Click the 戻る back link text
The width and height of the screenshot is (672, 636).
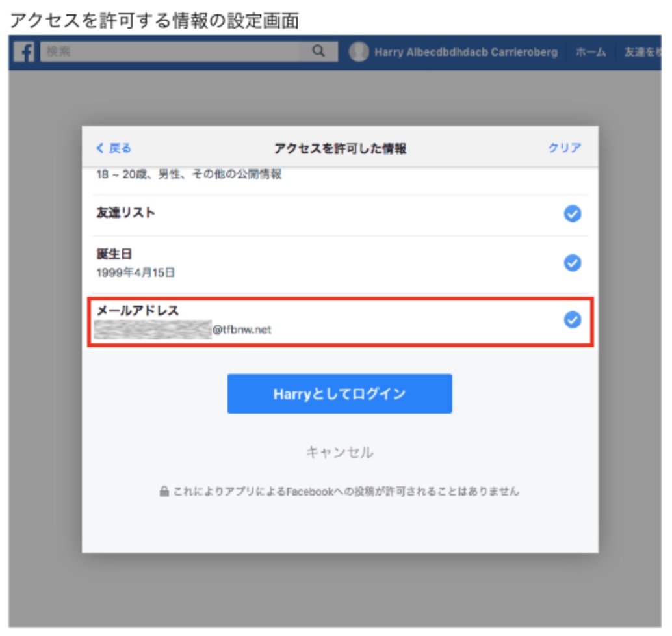pos(120,148)
